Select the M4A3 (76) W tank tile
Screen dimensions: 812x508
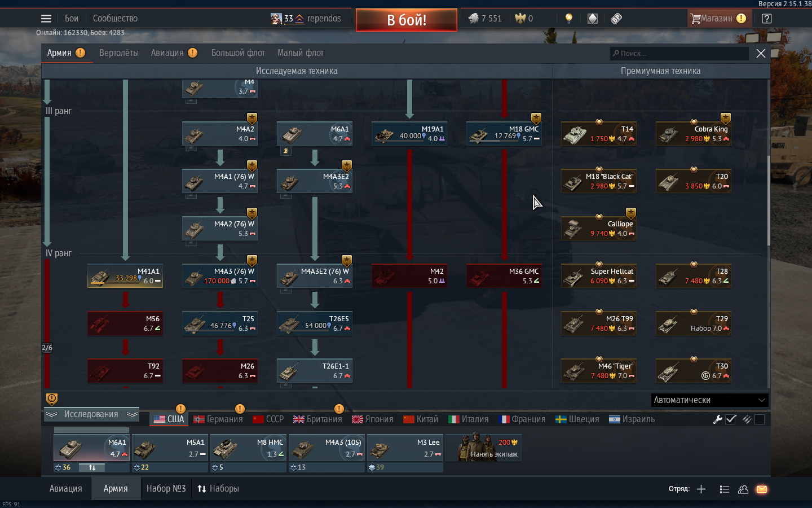(220, 277)
